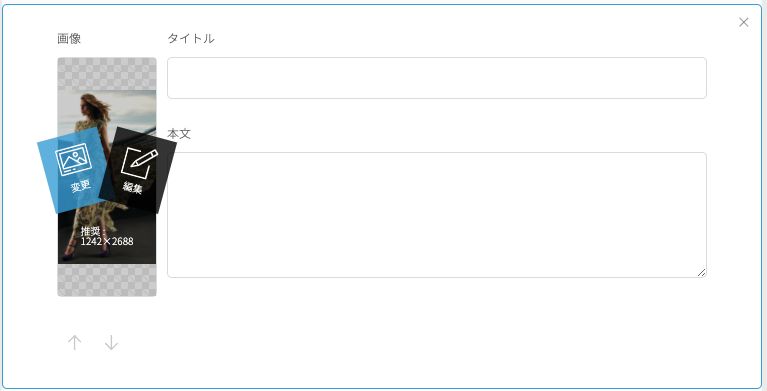Click the top checkered transparent area of thumbnail
Screen dimensions: 767x391
(107, 74)
